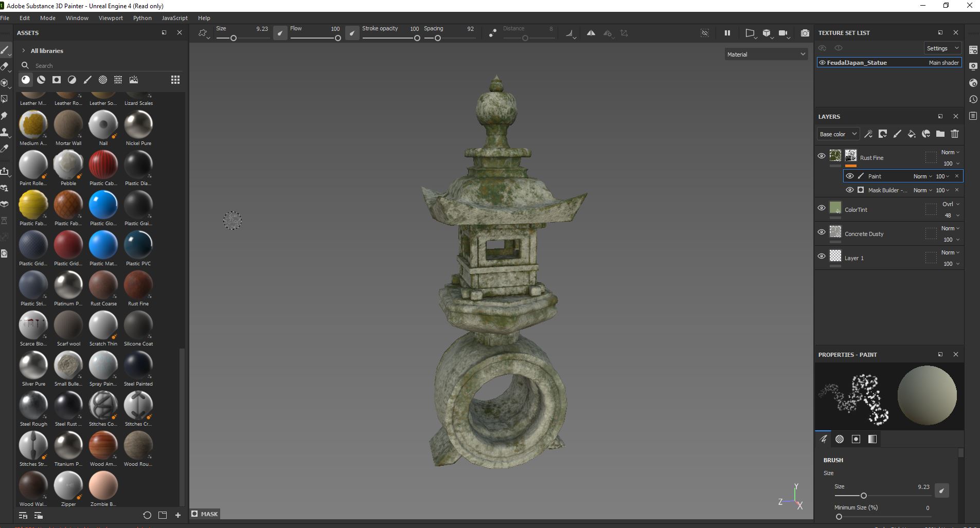This screenshot has width=980, height=528.
Task: Click the add fill layer bucket icon
Action: tap(912, 134)
